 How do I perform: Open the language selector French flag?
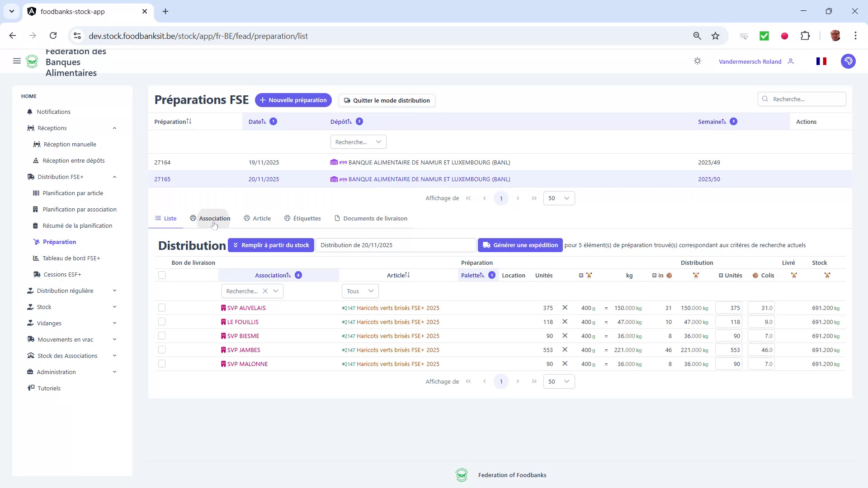point(821,61)
